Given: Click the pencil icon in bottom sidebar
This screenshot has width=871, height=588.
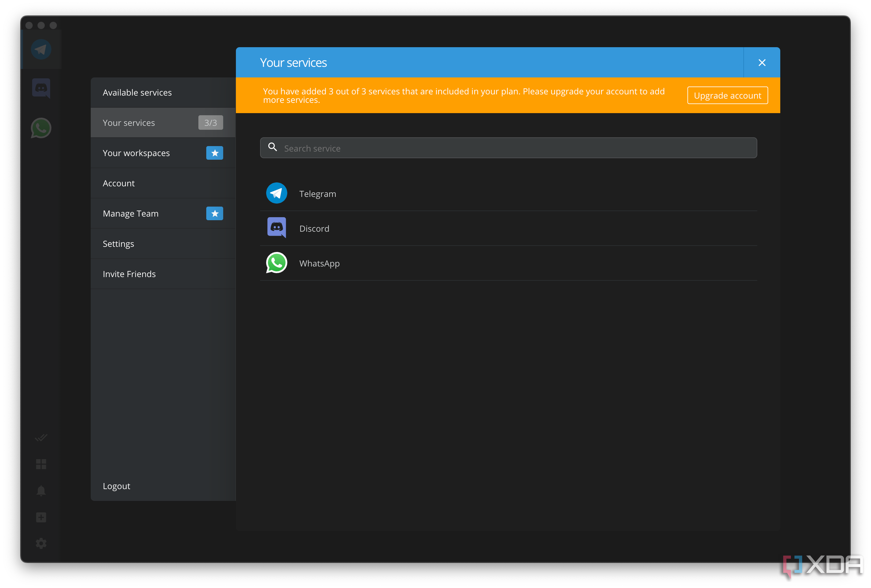Looking at the screenshot, I should pyautogui.click(x=41, y=437).
